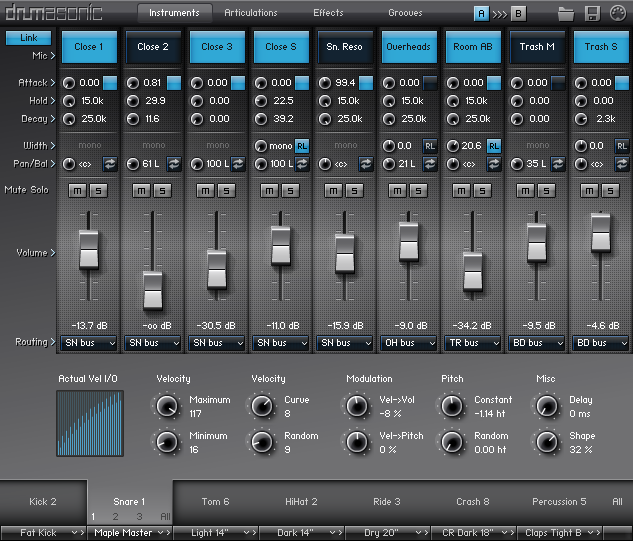Screen dimensions: 633x541
Task: Click the Pitch Random knob
Action: pyautogui.click(x=452, y=442)
